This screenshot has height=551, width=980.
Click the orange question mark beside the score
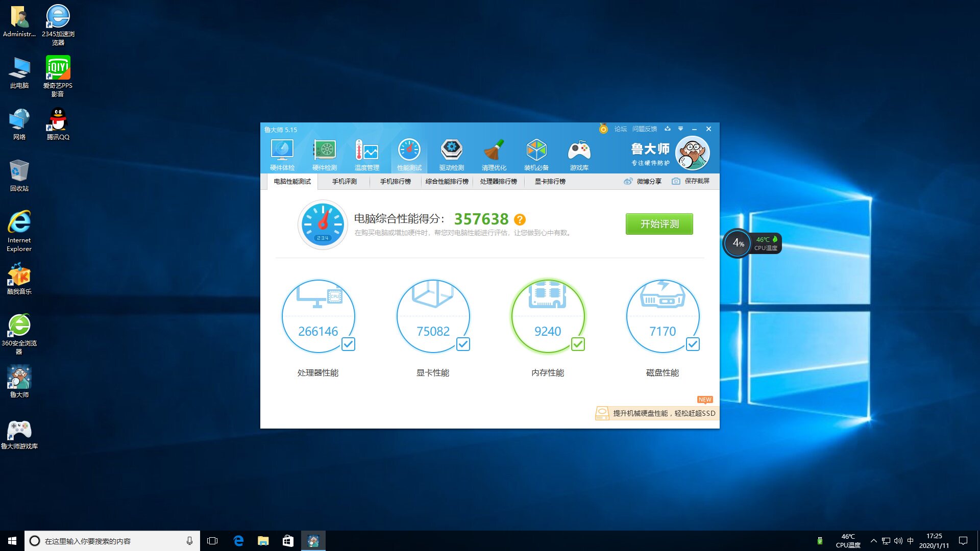(520, 219)
